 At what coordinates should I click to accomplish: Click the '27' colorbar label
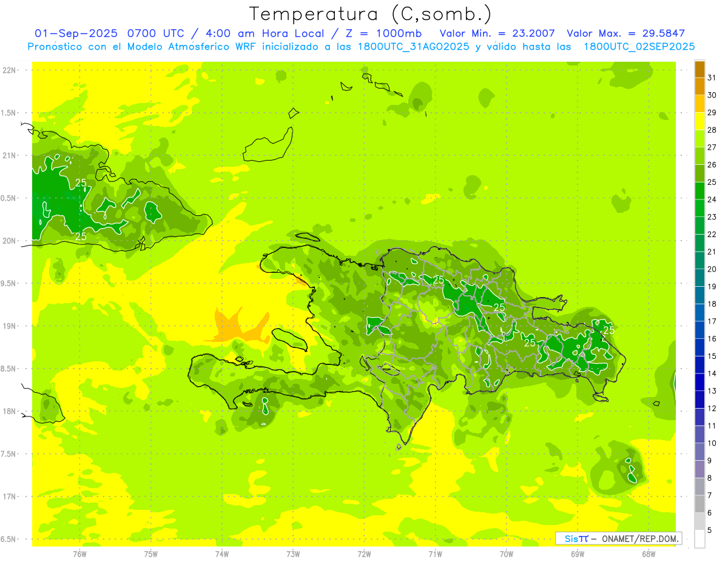[712, 147]
